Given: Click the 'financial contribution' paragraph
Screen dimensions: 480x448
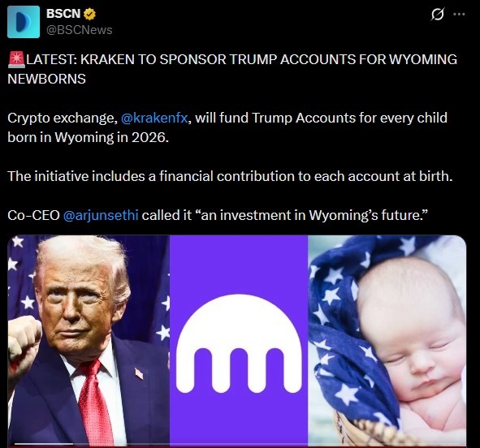Looking at the screenshot, I should pos(230,176).
